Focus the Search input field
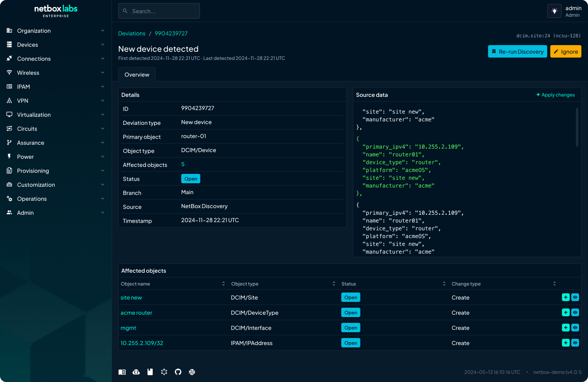This screenshot has height=382, width=588. (x=159, y=11)
